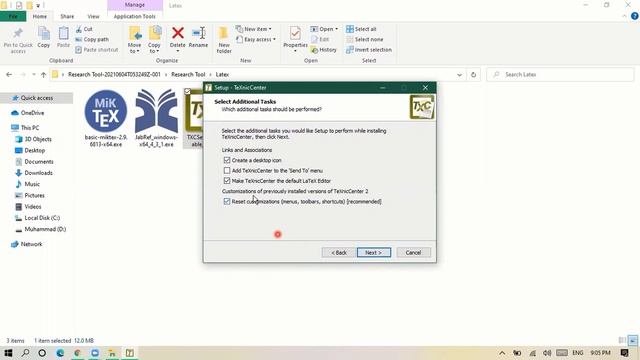This screenshot has width=640, height=360.
Task: Click Latex breadcrumb in address bar
Action: click(222, 75)
